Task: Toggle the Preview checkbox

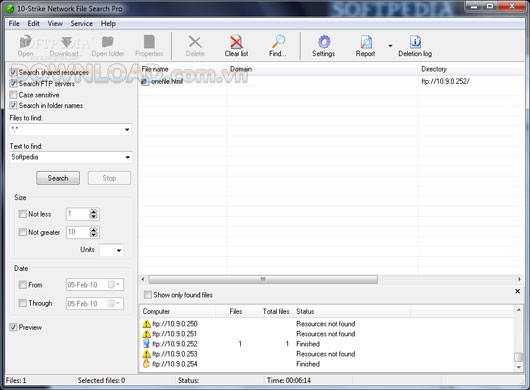Action: coord(13,327)
